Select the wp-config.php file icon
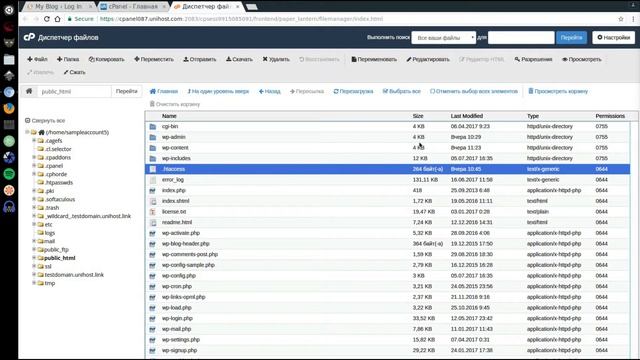The height and width of the screenshot is (360, 640). [x=153, y=276]
